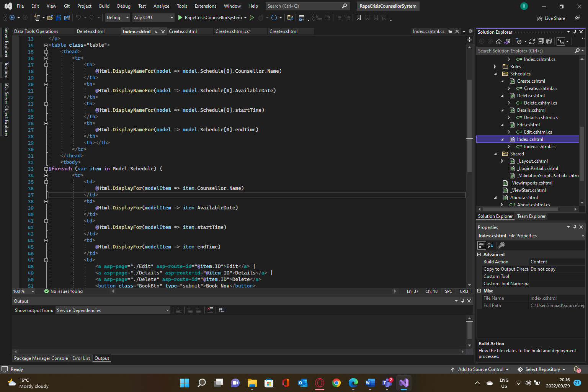Click the Hot Reload restart icon

tap(274, 18)
